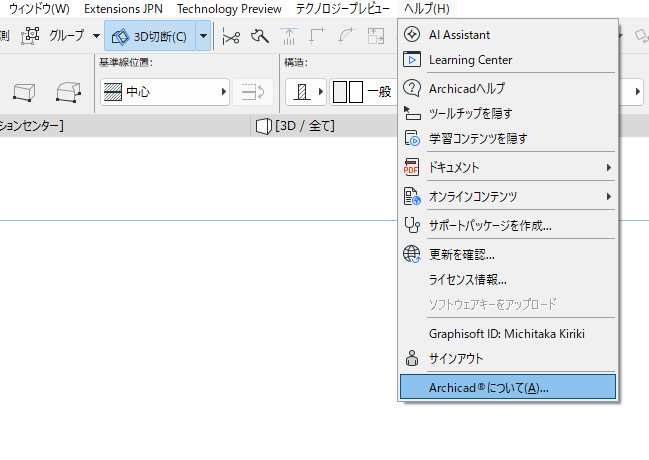649x460 pixels.
Task: Open the Technology Preview menu
Action: coord(229,9)
